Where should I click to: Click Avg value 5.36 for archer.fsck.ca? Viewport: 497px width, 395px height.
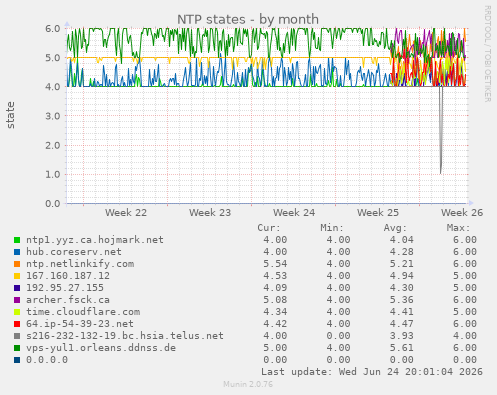[x=402, y=300]
